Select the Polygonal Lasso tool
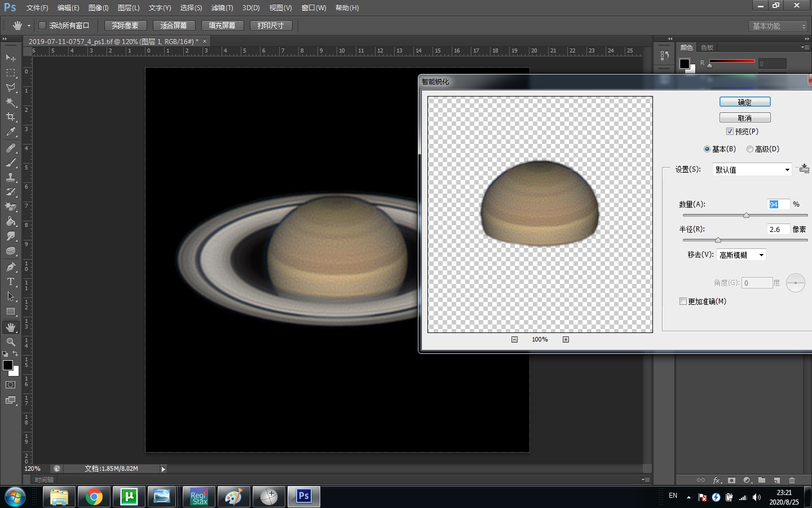Screen dimensions: 812x508 11,87
